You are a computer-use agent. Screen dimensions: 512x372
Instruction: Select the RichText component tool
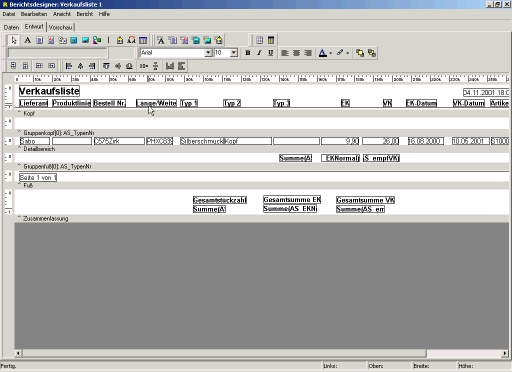coord(51,40)
